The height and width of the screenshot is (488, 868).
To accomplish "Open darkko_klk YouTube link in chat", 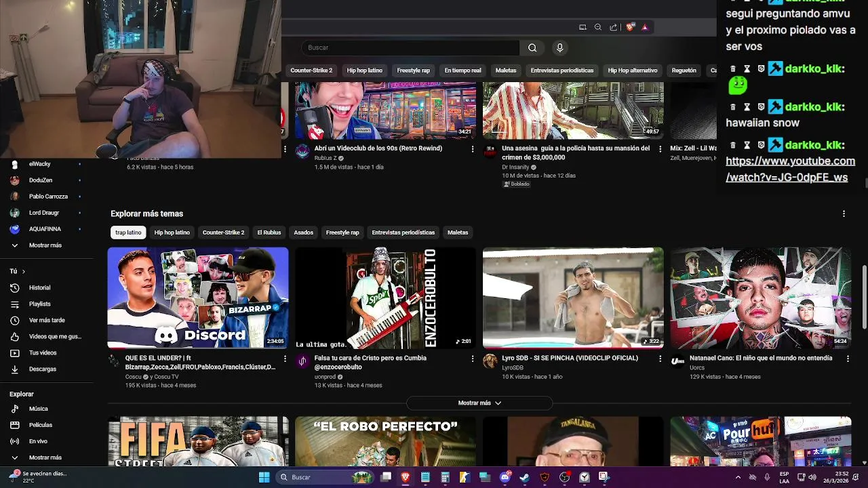I will pyautogui.click(x=790, y=169).
